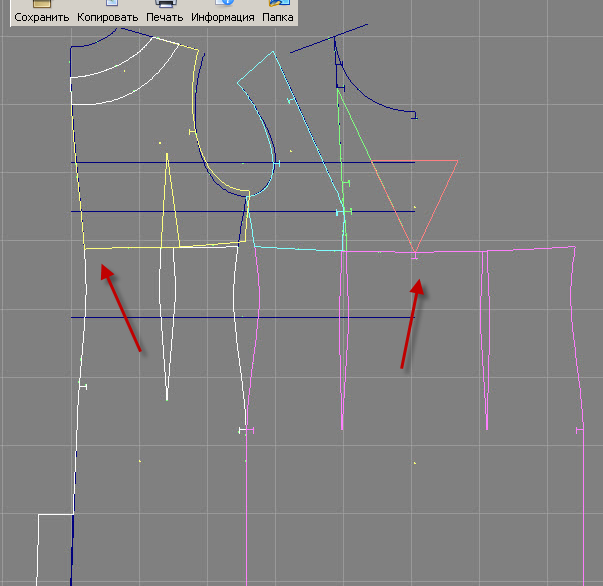Select the topmost horizontal dark blue line
This screenshot has height=586, width=603.
[243, 163]
